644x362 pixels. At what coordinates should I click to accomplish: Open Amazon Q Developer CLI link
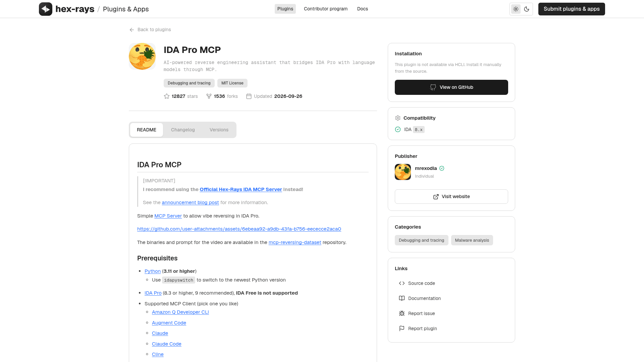point(180,312)
